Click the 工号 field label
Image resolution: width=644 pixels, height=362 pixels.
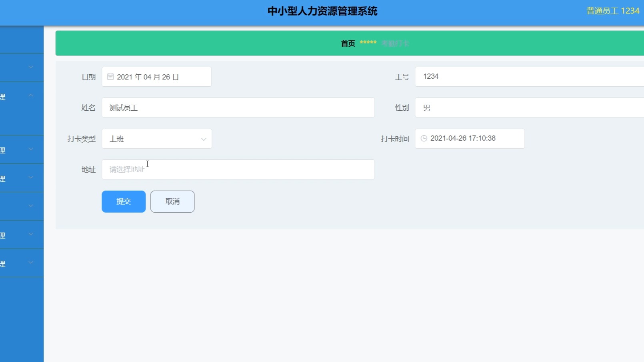402,77
